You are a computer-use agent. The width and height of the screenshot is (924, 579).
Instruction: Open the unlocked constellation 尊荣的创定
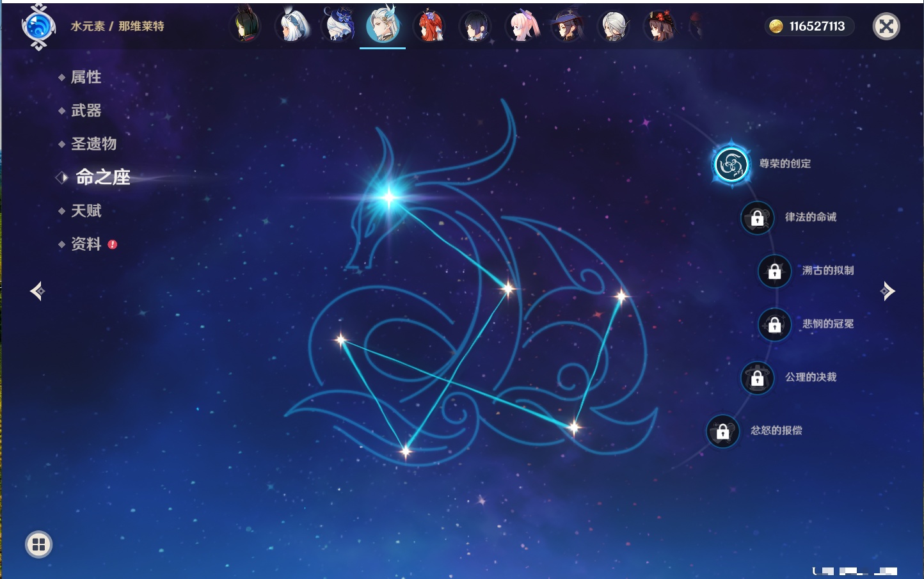tap(731, 164)
